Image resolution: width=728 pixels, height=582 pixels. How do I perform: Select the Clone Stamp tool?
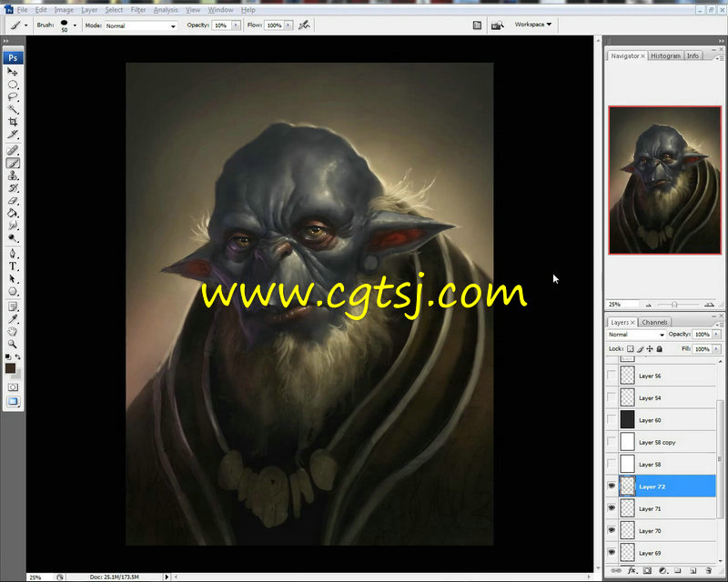click(x=13, y=176)
